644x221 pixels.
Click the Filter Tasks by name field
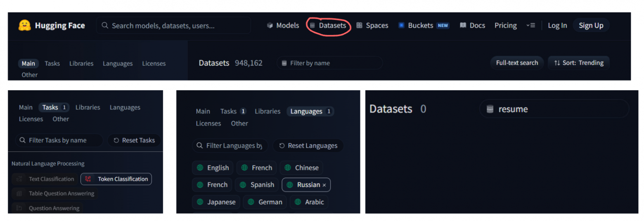(59, 140)
